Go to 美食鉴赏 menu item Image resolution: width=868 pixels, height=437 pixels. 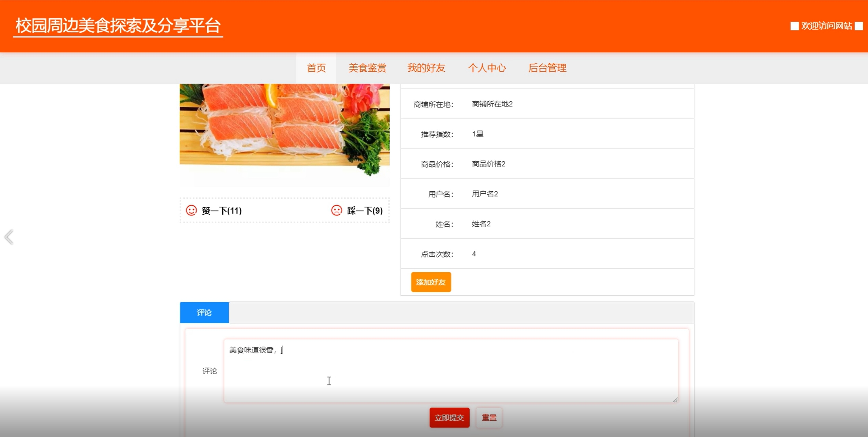click(367, 68)
